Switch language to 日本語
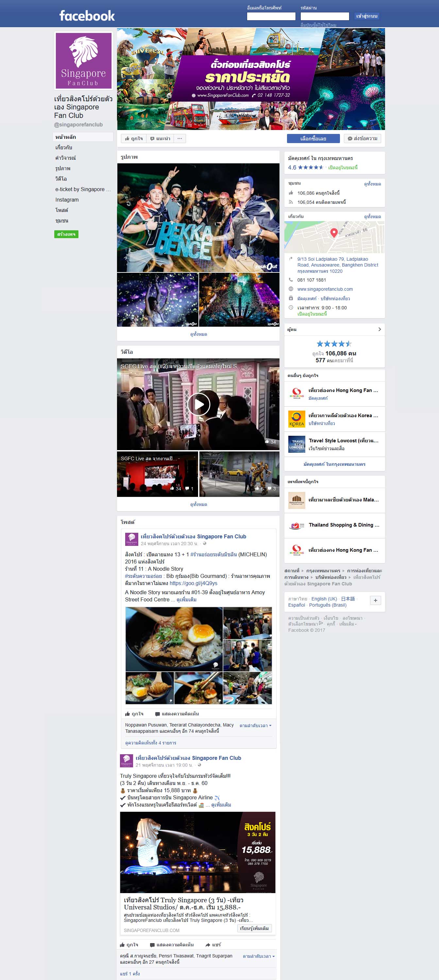Viewport: 439px width, 980px height. [x=347, y=599]
